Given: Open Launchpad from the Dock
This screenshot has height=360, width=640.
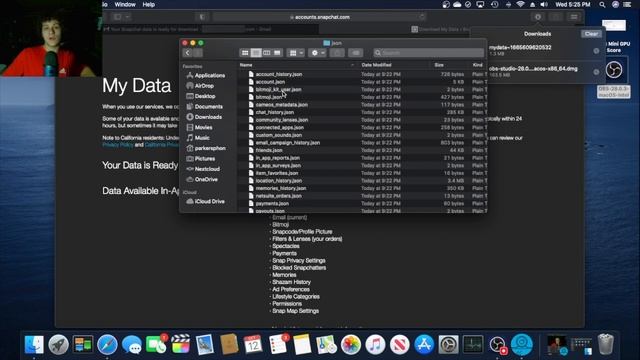Looking at the screenshot, I should coord(58,344).
